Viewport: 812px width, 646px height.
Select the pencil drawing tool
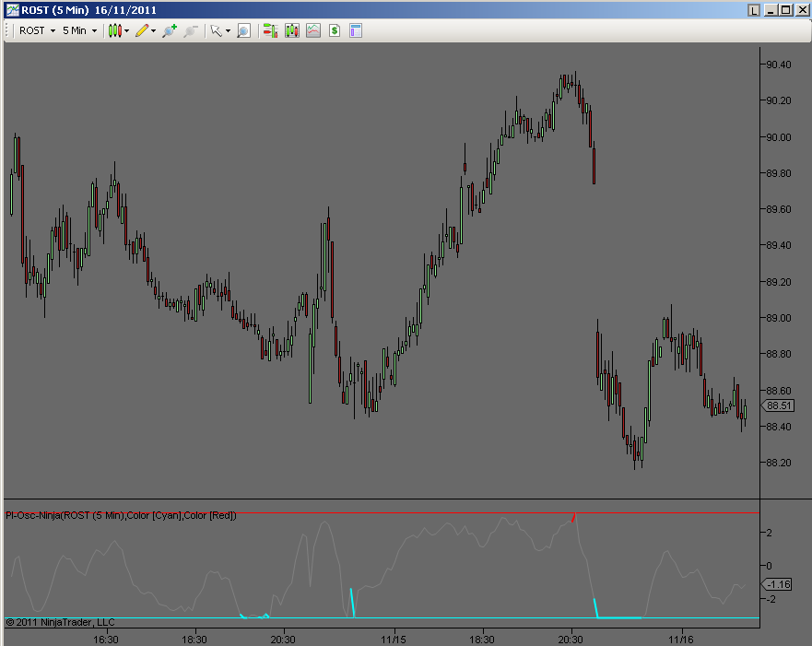point(141,30)
